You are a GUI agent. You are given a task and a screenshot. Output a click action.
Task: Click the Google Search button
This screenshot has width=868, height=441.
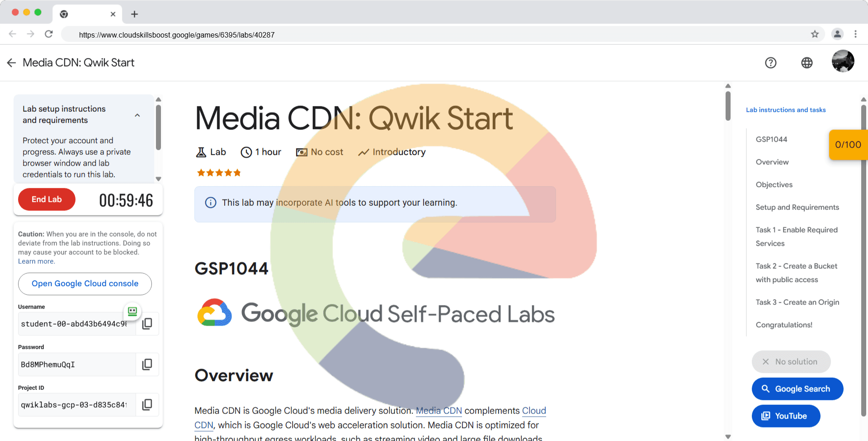[x=797, y=389]
